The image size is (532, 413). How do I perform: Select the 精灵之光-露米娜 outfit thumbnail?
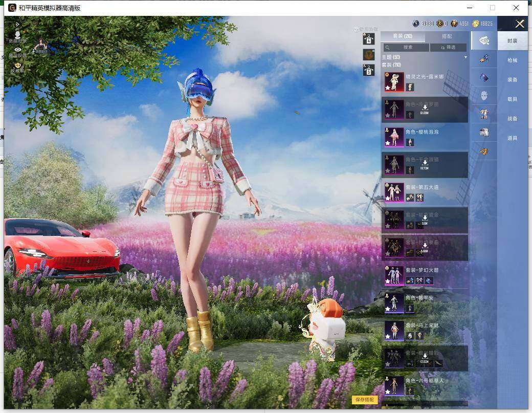point(394,82)
